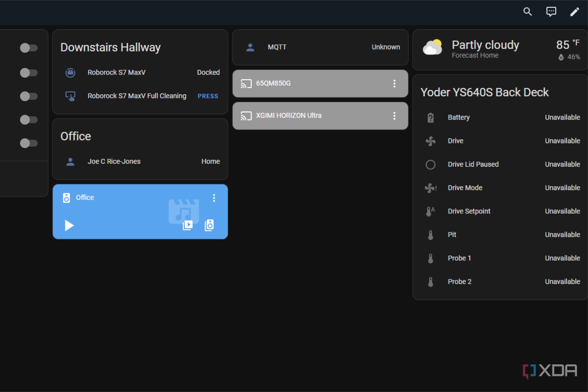
Task: Open the Assist chat icon
Action: coord(551,12)
